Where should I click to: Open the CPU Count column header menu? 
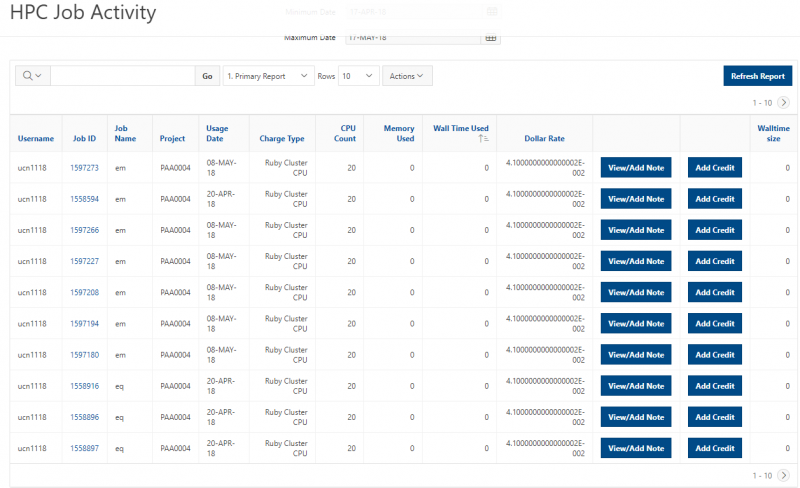click(x=344, y=133)
